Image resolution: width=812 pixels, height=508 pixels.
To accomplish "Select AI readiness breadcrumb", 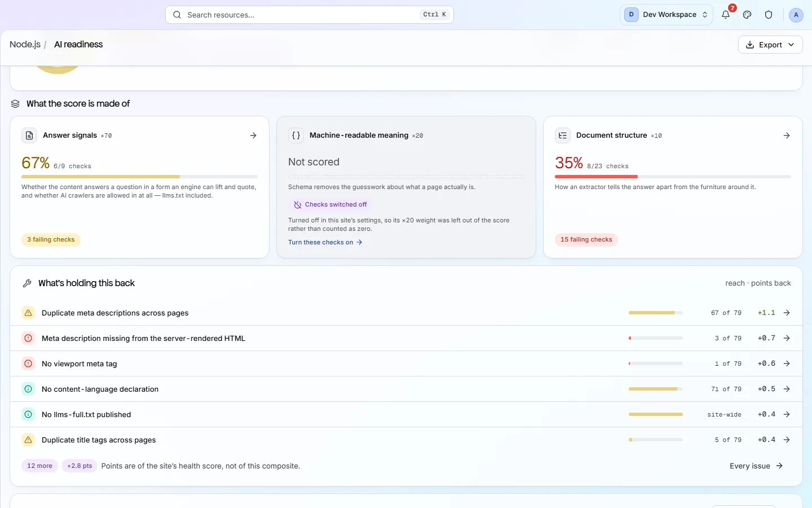I will [x=78, y=45].
